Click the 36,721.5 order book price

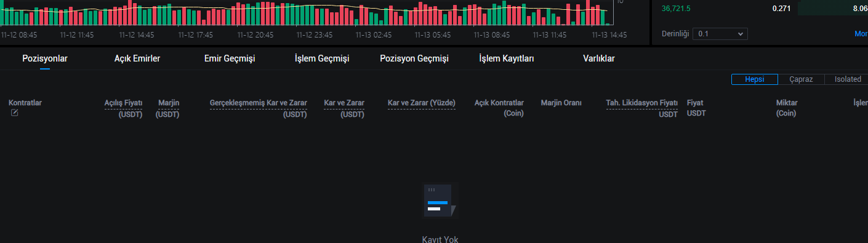[676, 9]
